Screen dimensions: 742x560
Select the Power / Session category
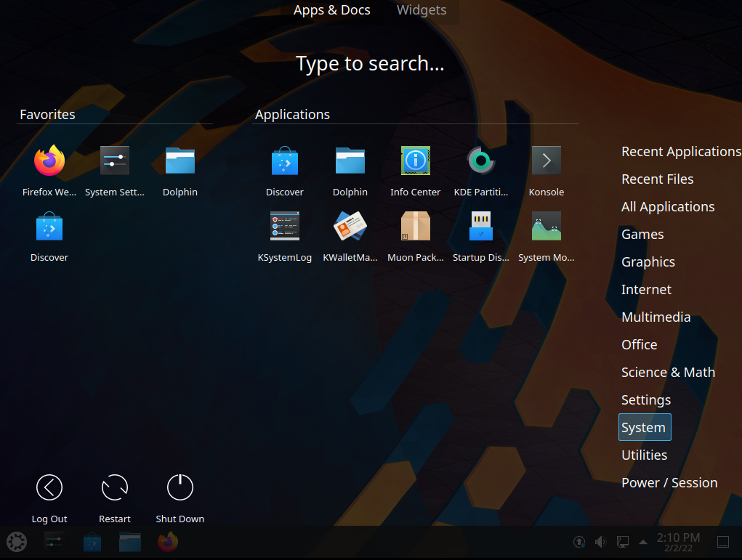(669, 483)
